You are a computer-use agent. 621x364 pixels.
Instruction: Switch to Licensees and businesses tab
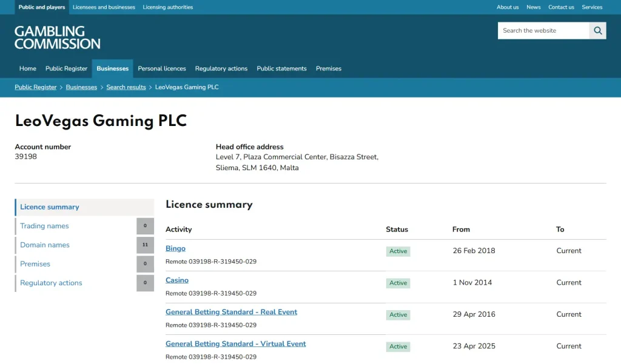pos(104,7)
